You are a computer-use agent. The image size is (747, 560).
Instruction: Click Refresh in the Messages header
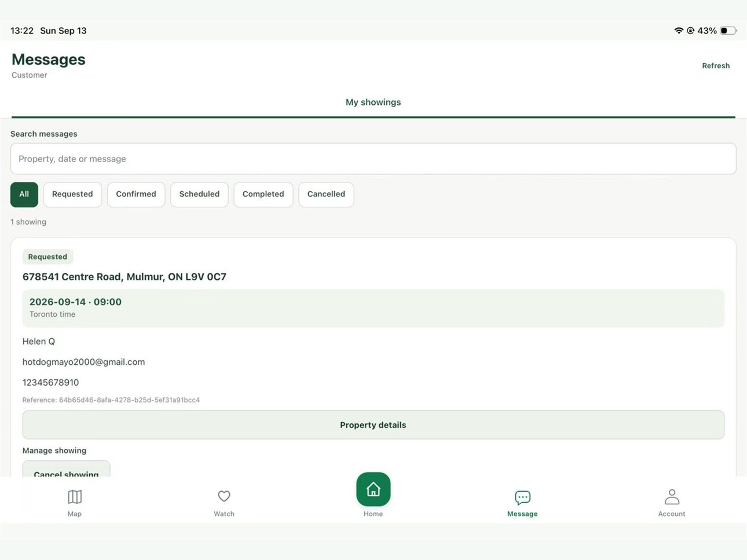[716, 66]
